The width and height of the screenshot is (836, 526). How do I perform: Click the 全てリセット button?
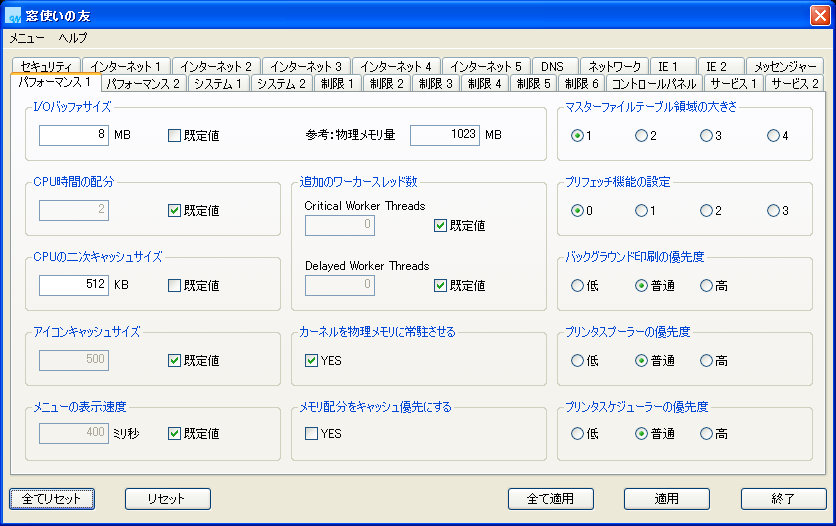[52, 498]
